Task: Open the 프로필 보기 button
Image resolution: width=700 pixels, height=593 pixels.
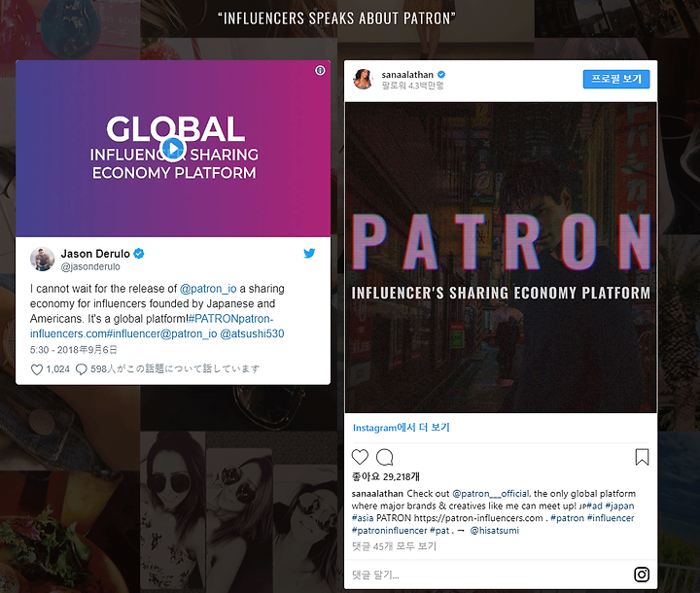Action: tap(616, 79)
